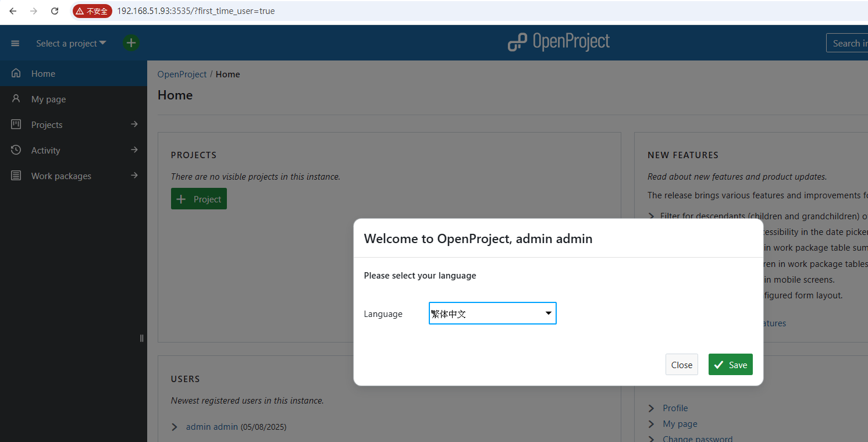
Task: Click the Activity clock icon in sidebar
Action: 16,150
